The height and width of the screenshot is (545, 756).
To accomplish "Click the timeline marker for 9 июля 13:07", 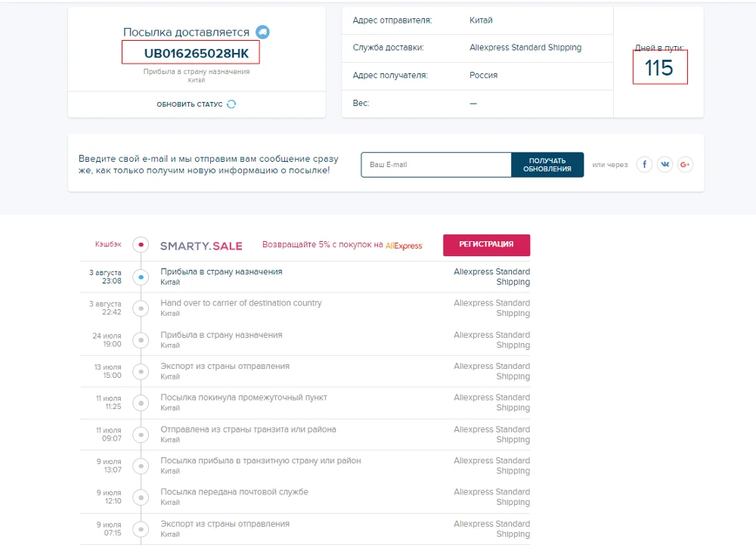I will (141, 466).
